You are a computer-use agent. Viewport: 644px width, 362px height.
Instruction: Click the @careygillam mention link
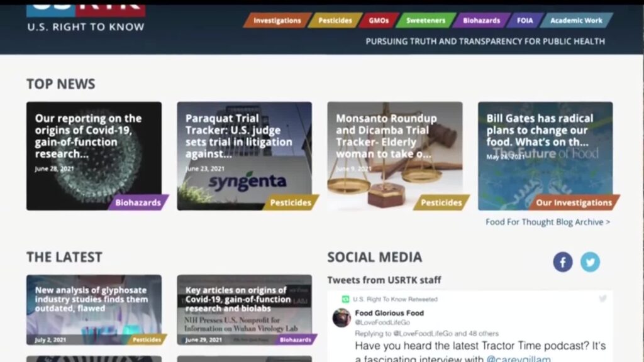coord(518,358)
